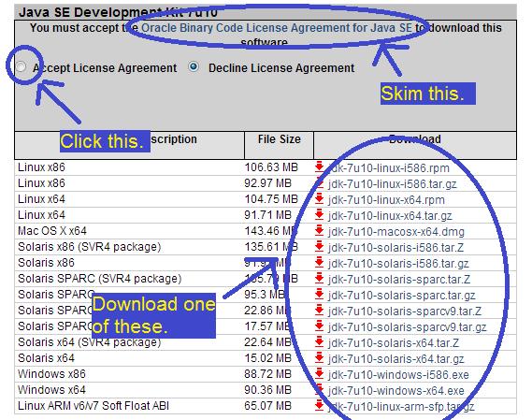Click the 106.63 MB file size cell
Viewport: 532px width, 420px height.
[271, 167]
